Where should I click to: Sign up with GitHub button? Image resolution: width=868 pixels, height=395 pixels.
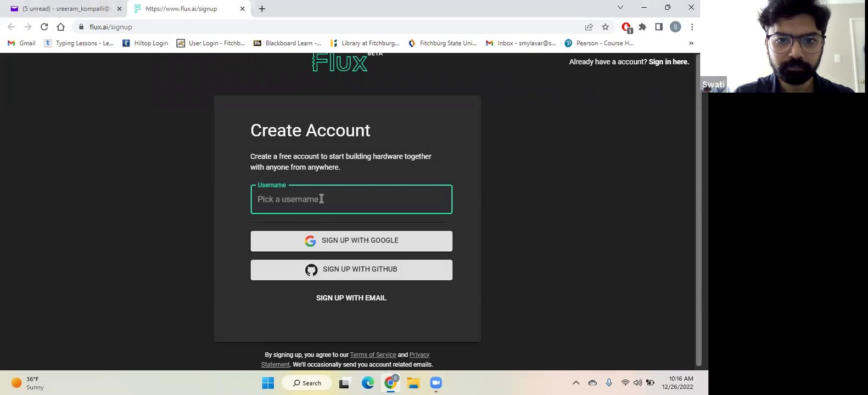pyautogui.click(x=351, y=270)
